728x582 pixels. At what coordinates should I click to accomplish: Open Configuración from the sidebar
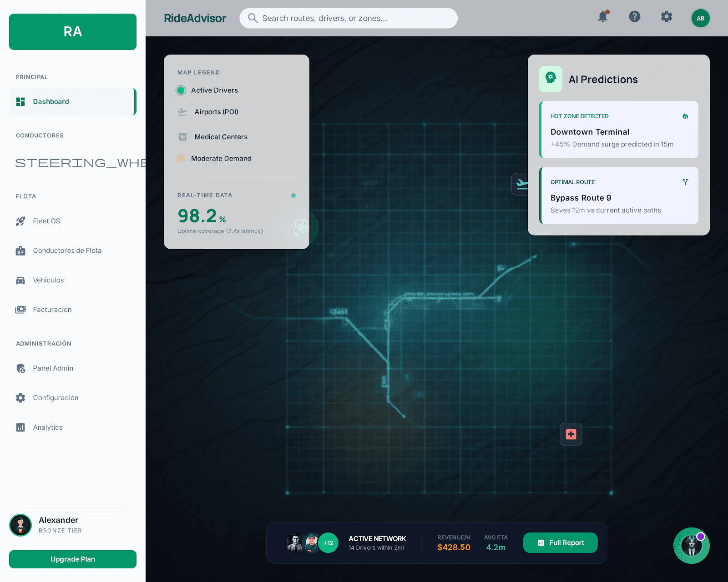56,397
